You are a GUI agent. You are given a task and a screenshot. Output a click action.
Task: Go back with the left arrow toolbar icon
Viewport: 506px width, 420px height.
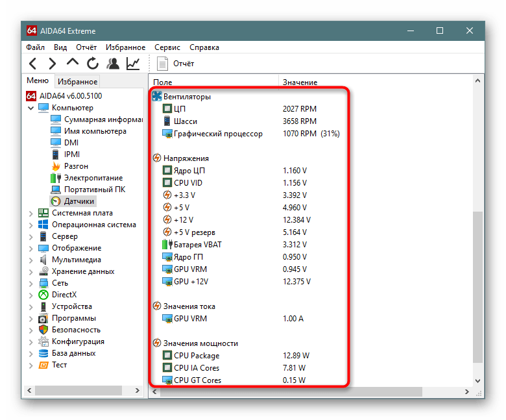click(x=32, y=63)
